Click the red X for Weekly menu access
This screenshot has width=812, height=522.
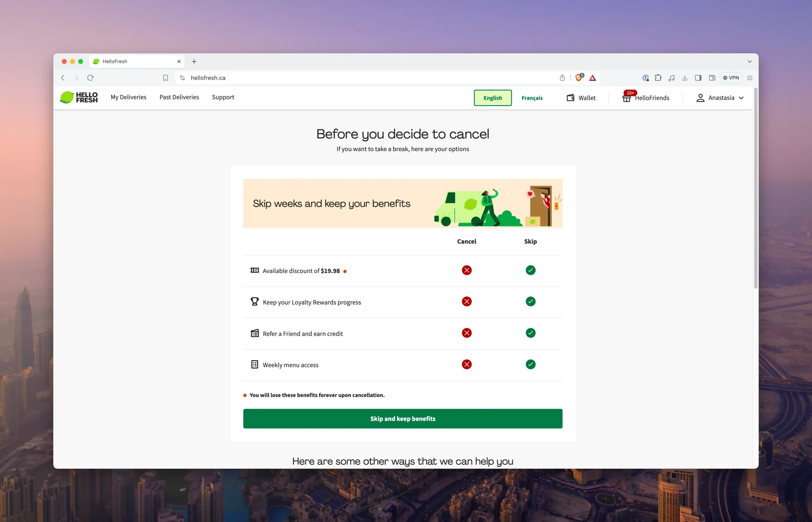pyautogui.click(x=467, y=364)
